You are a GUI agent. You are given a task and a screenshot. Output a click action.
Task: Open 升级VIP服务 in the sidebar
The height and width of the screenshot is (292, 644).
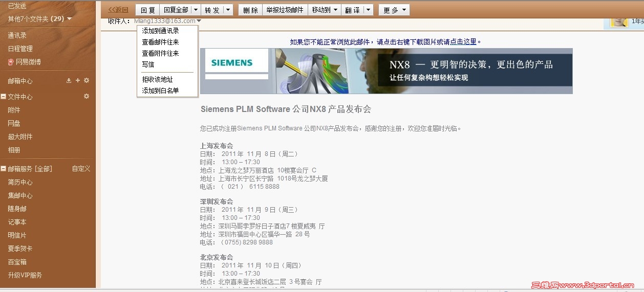tap(25, 275)
